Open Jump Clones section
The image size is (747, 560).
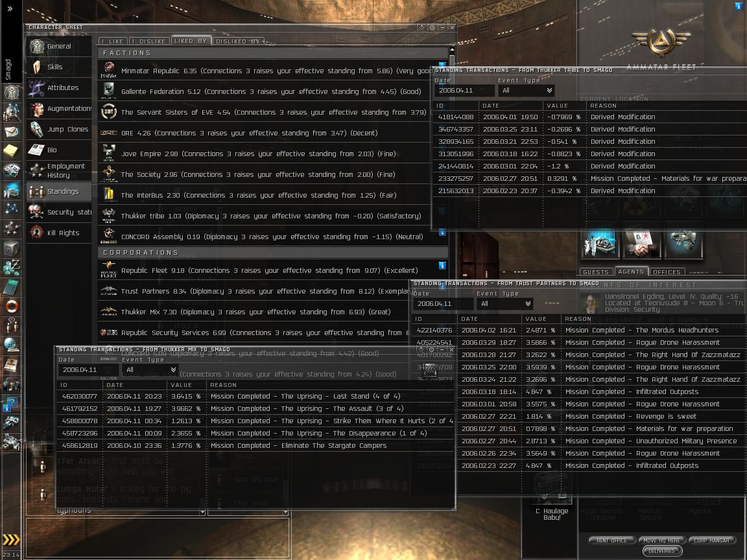click(59, 129)
